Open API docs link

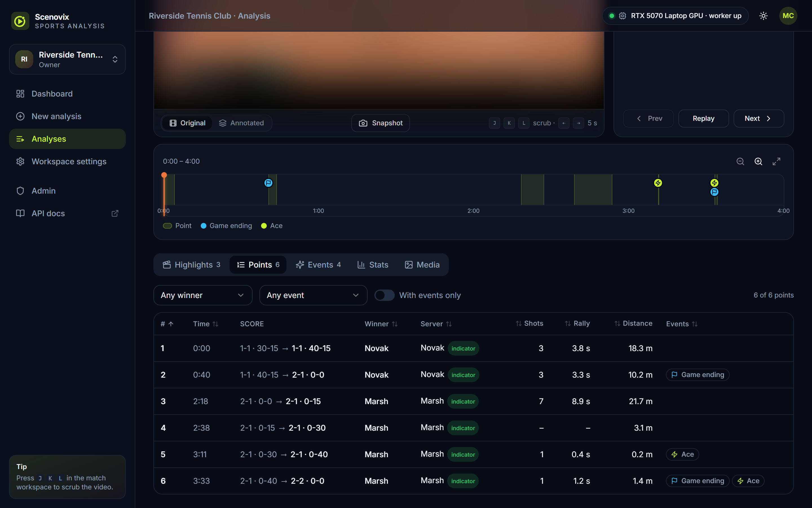(67, 213)
